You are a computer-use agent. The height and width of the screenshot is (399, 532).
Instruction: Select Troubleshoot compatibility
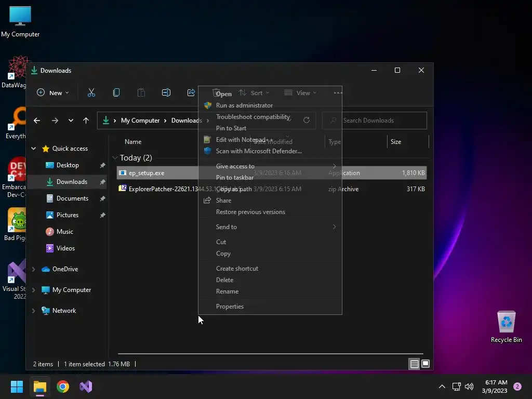[x=270, y=117]
